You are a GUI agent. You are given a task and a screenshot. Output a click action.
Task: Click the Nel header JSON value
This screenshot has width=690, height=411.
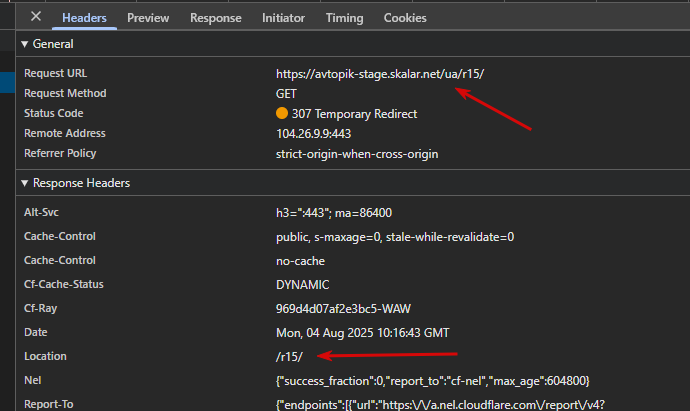pos(433,381)
